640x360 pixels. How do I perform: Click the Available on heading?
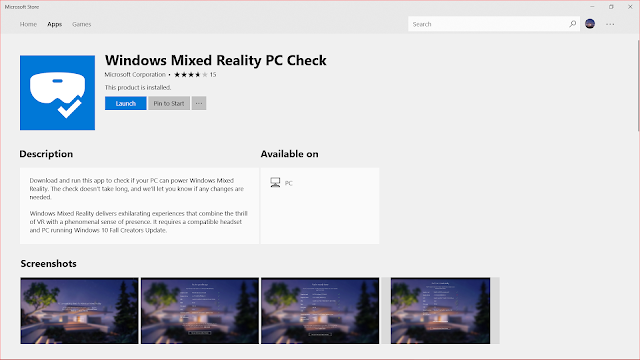(x=289, y=154)
